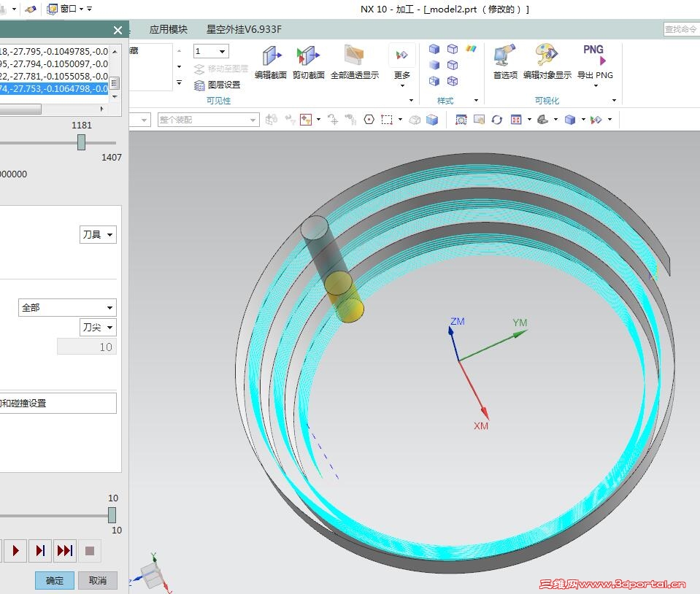This screenshot has width=700, height=594.
Task: Expand the Visibility (可见性) group arrow
Action: [411, 101]
